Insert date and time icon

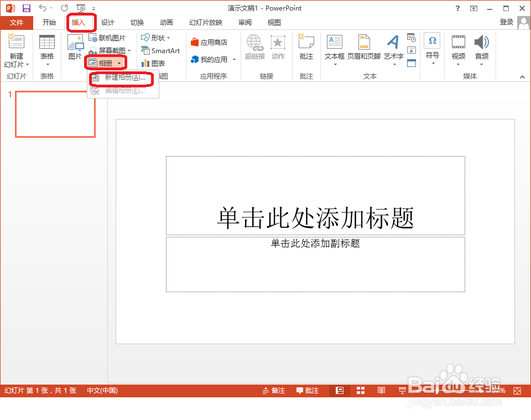click(411, 38)
